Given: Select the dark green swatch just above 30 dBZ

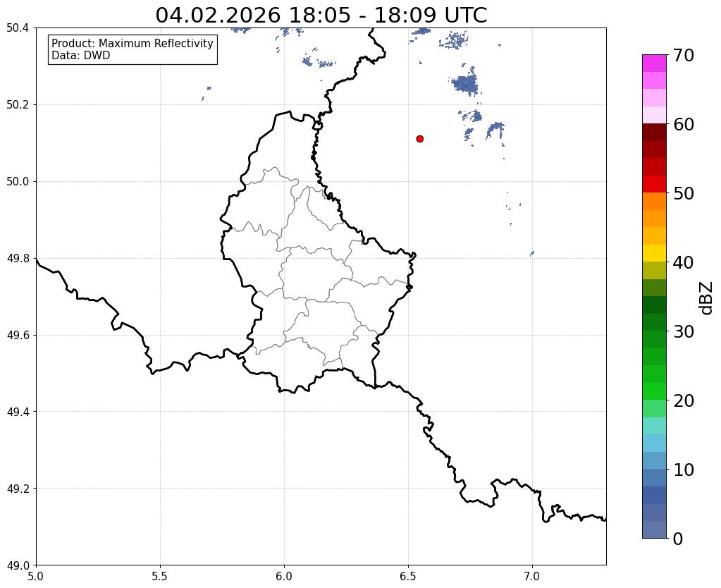Looking at the screenshot, I should point(654,322).
